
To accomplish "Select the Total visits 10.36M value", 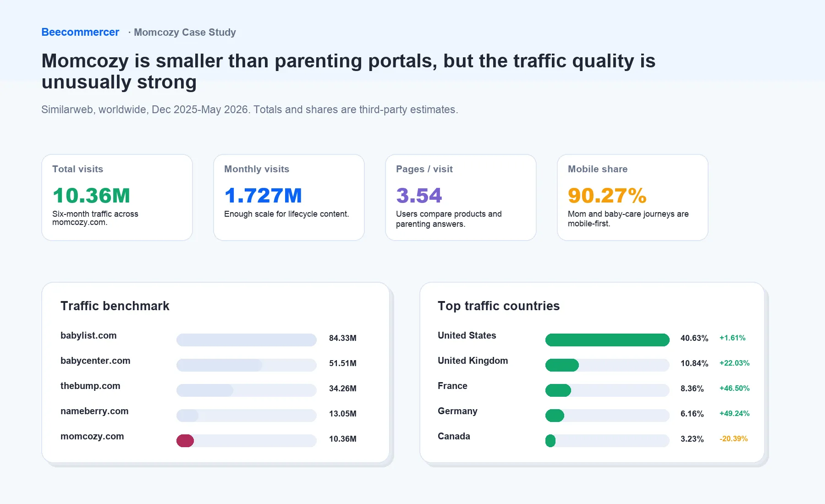I will pos(91,196).
